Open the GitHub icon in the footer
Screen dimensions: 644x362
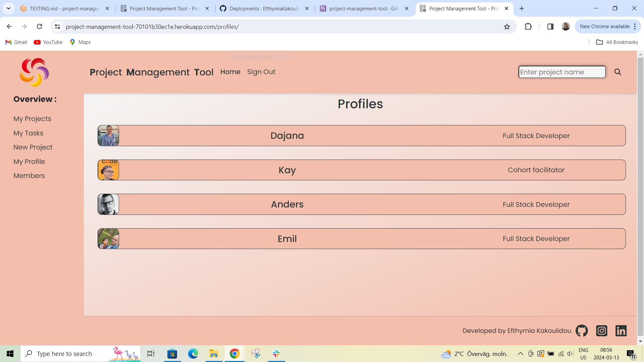point(581,330)
